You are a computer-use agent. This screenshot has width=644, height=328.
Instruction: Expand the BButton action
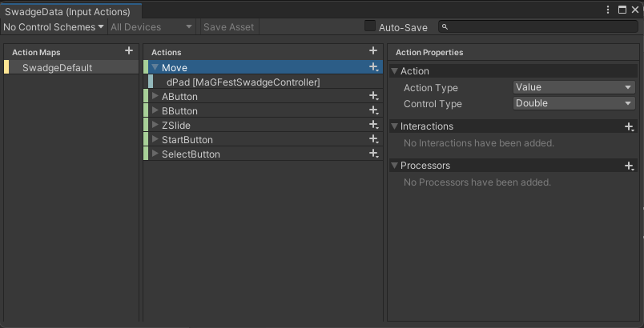click(x=155, y=111)
